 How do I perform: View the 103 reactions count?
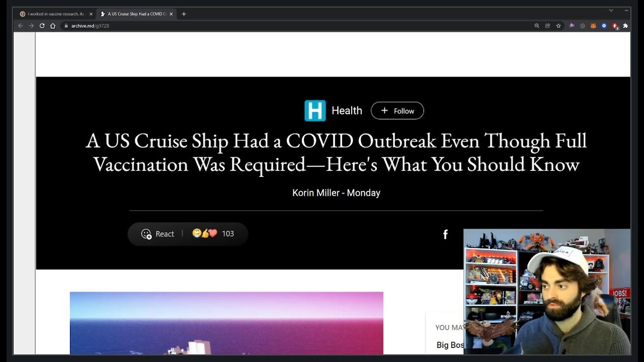pyautogui.click(x=228, y=234)
